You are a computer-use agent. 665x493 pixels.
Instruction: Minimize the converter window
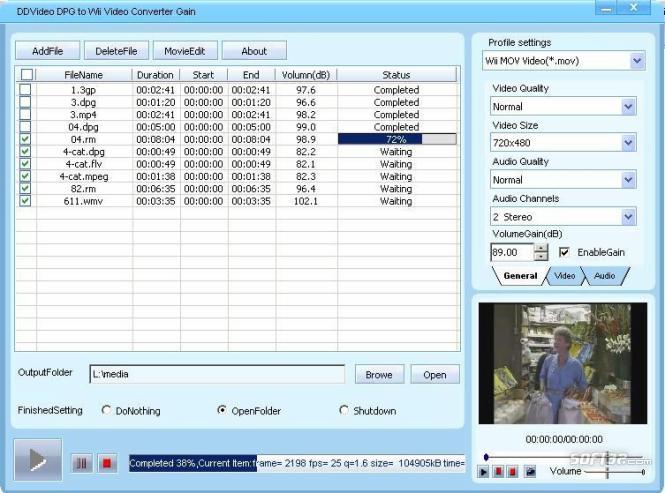coord(606,8)
